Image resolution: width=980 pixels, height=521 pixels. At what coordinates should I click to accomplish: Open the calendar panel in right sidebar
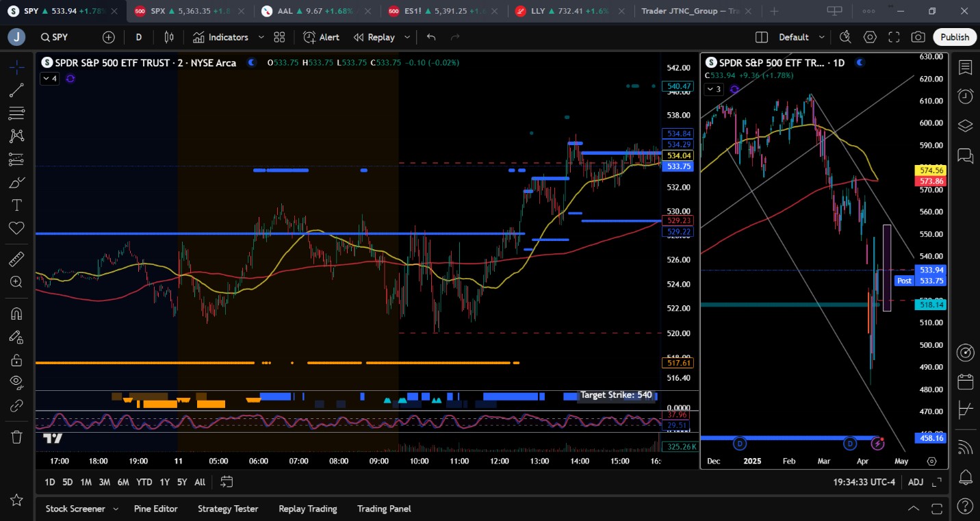click(x=966, y=381)
